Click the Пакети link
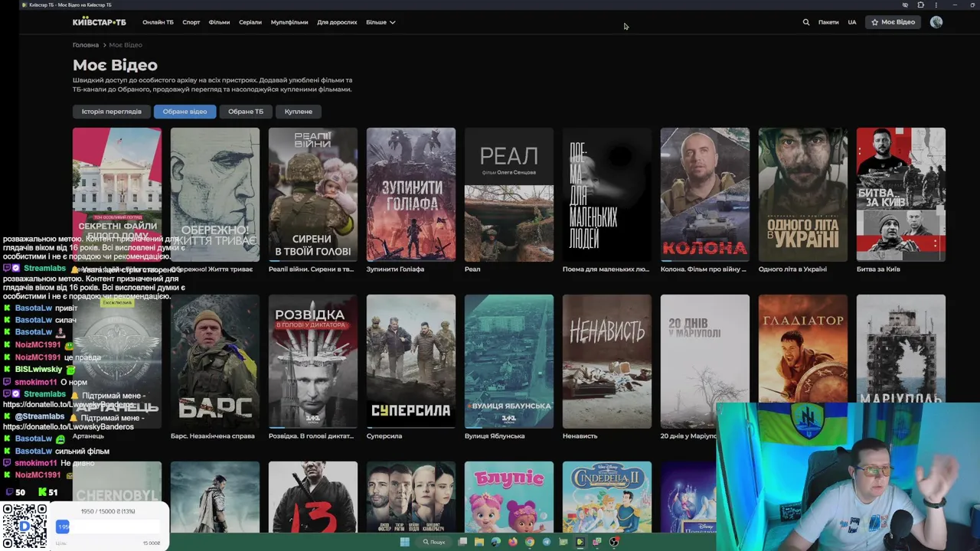The height and width of the screenshot is (551, 980). pos(828,22)
